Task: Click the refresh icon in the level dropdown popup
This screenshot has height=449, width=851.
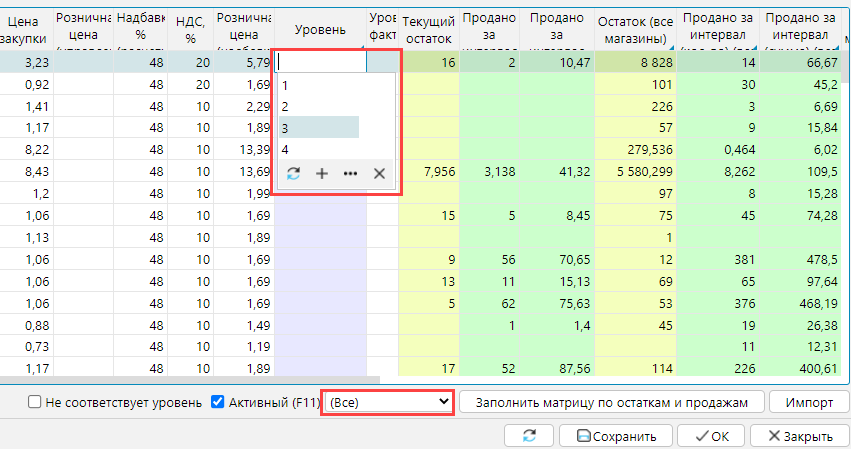Action: point(293,173)
